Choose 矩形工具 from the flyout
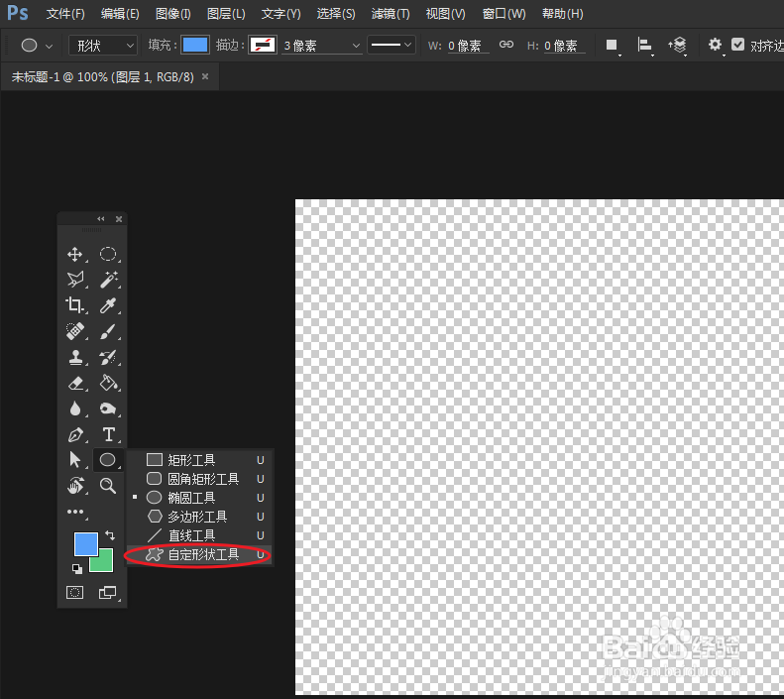This screenshot has width=784, height=699. (x=199, y=460)
